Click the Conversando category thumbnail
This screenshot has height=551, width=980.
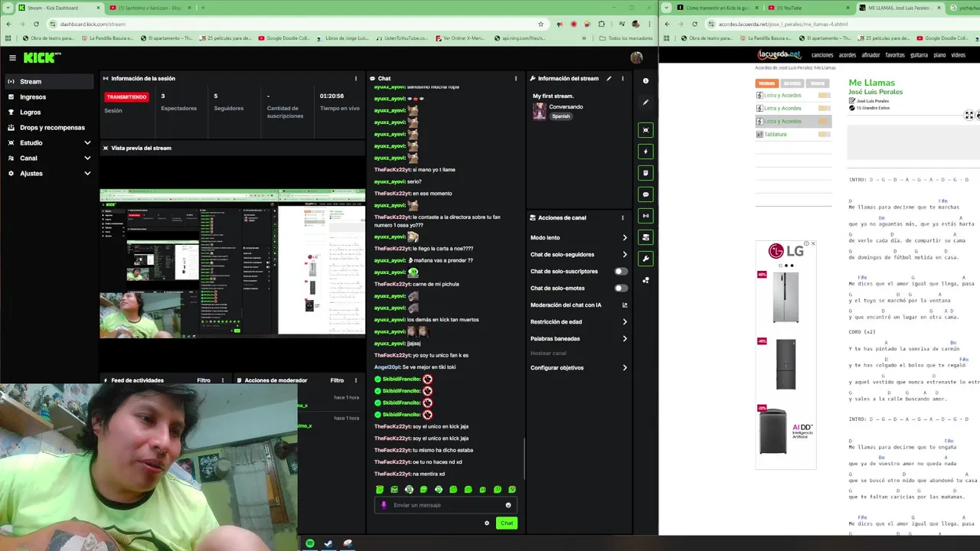[539, 111]
